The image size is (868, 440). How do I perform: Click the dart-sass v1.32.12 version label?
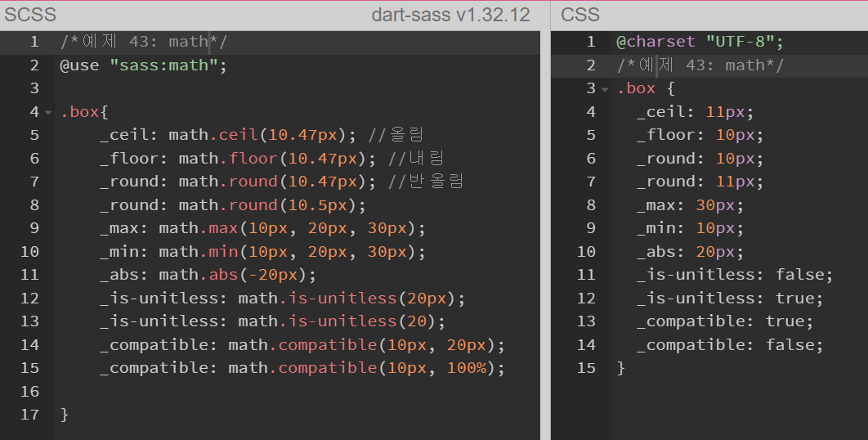click(x=450, y=15)
